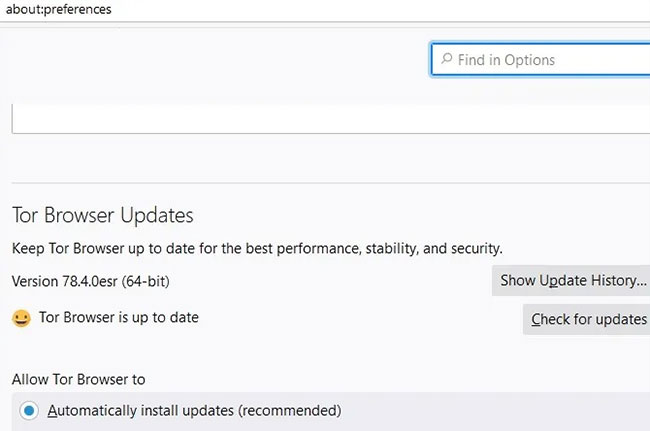Click the highlighted row right of the radio label
This screenshot has width=650, height=431.
point(495,411)
